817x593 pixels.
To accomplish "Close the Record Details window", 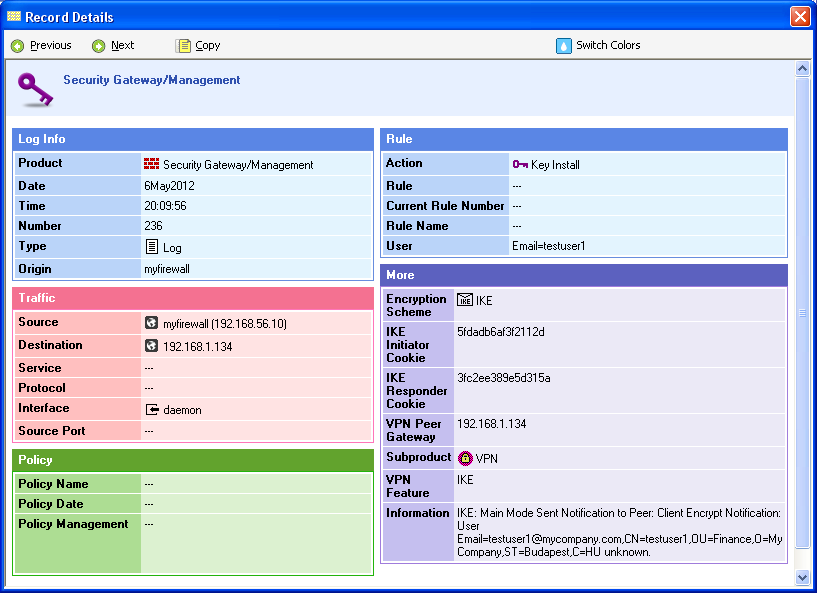I will coord(800,17).
